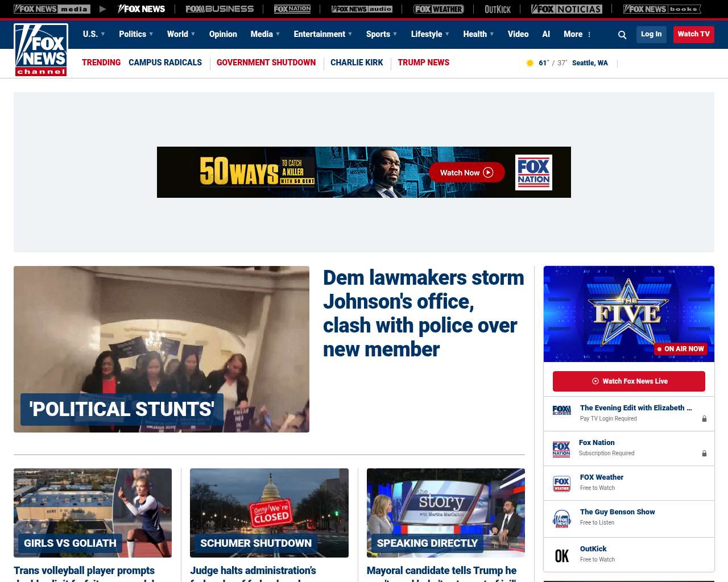Image resolution: width=728 pixels, height=582 pixels.
Task: Click the Fox Business icon beside Evening Edit
Action: pyautogui.click(x=562, y=410)
